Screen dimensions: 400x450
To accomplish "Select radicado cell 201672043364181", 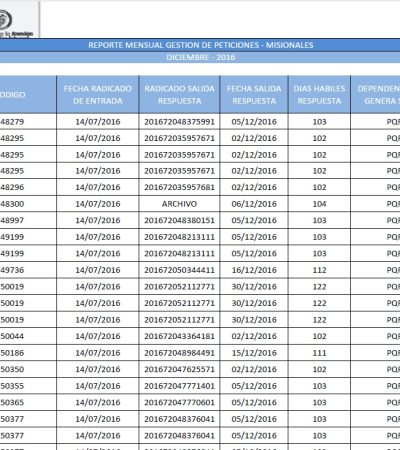I will [x=179, y=336].
